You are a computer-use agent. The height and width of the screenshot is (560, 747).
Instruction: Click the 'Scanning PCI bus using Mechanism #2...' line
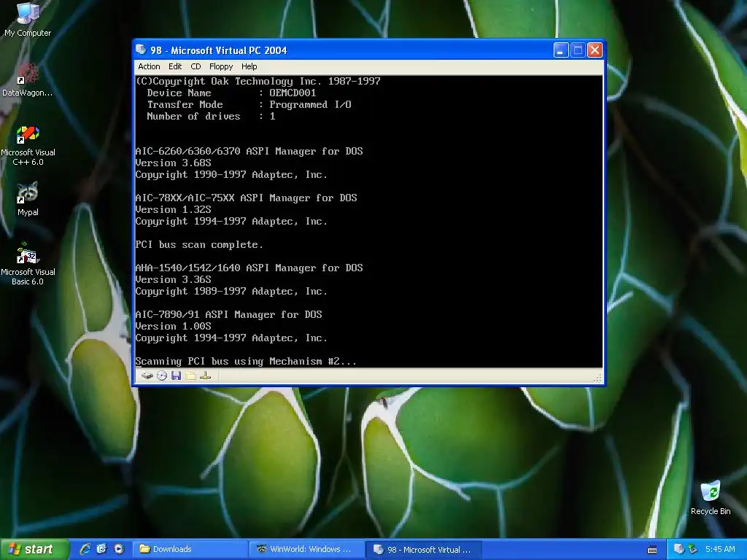[x=246, y=361]
